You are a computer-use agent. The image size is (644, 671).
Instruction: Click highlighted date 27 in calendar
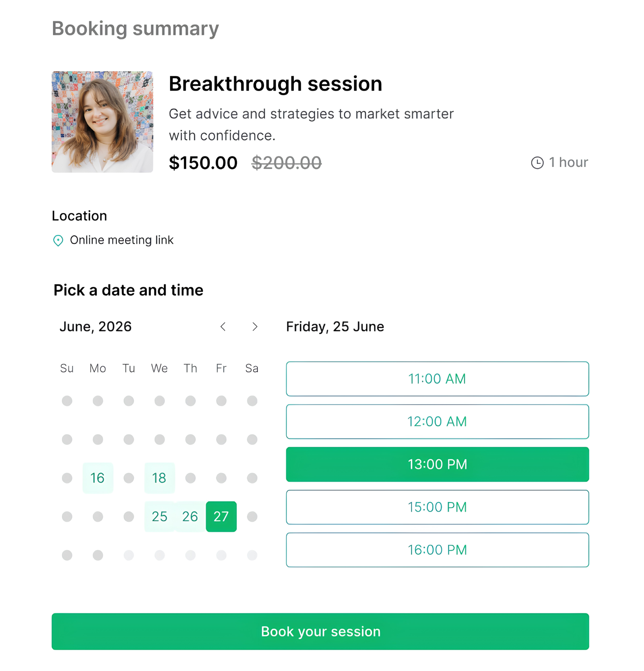click(x=221, y=517)
